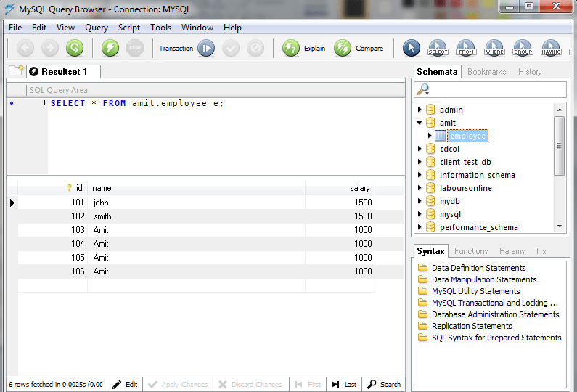
Task: Expand the client_test_db schema
Action: click(x=420, y=162)
